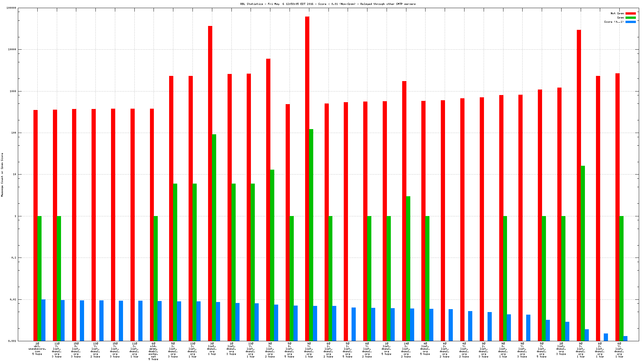644x362 pixels.
Task: Click the tallest green Spam bar
Action: pyautogui.click(x=311, y=227)
